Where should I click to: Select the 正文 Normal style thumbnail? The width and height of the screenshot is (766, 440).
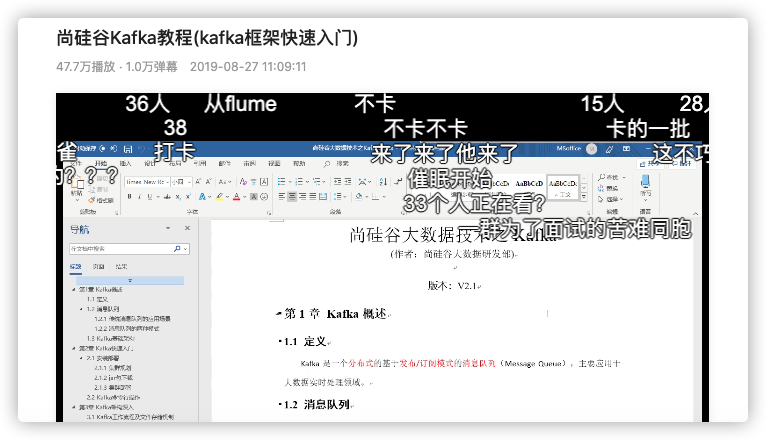coord(563,187)
